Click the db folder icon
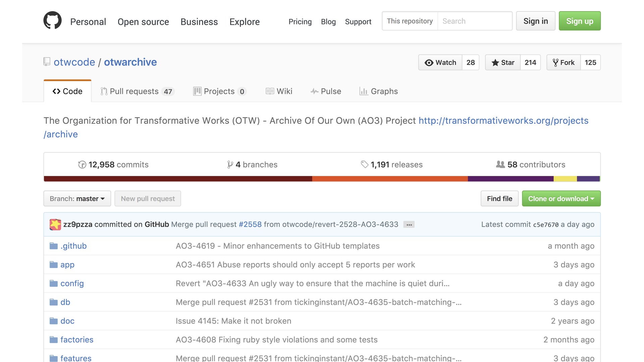This screenshot has width=644, height=362. [x=54, y=302]
